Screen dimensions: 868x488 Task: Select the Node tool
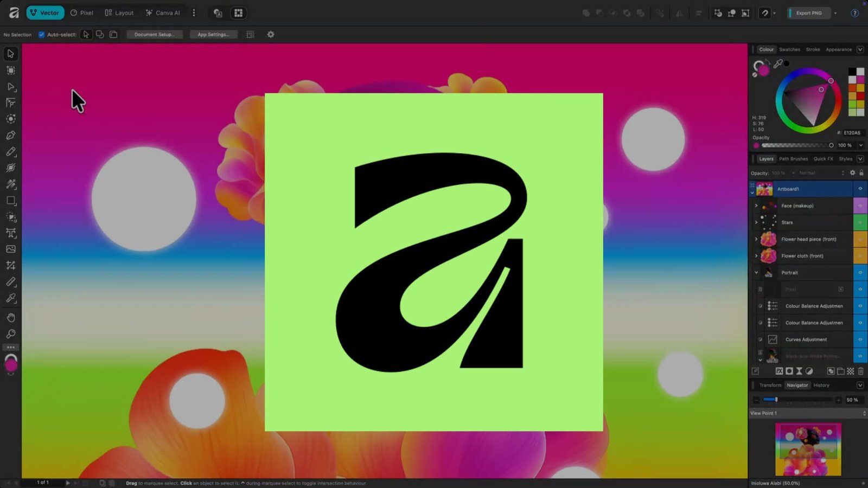click(11, 87)
